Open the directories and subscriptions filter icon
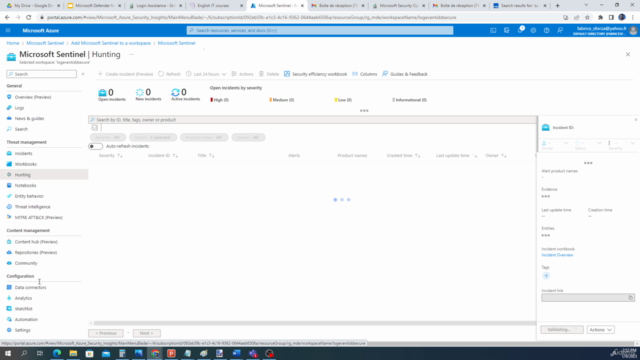640x360 pixels. [507, 31]
